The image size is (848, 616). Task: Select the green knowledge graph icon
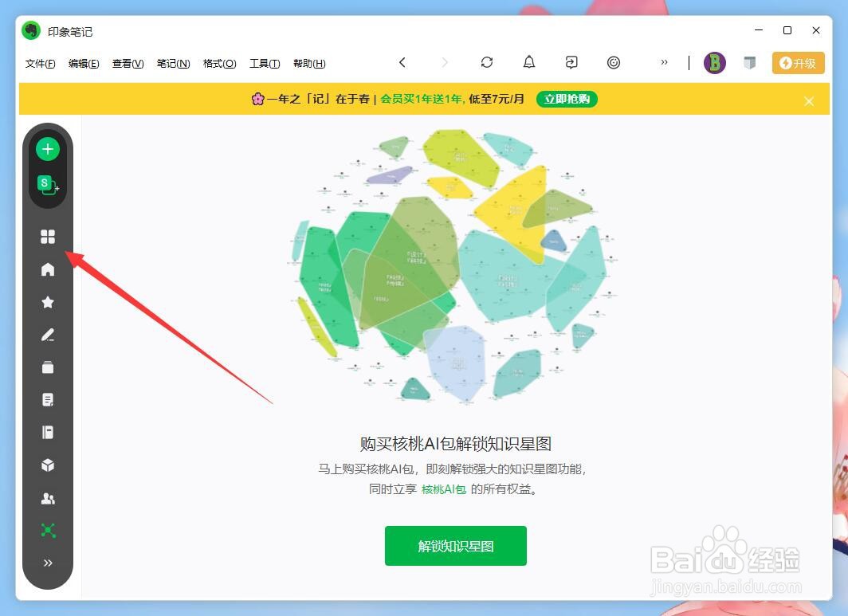point(48,531)
